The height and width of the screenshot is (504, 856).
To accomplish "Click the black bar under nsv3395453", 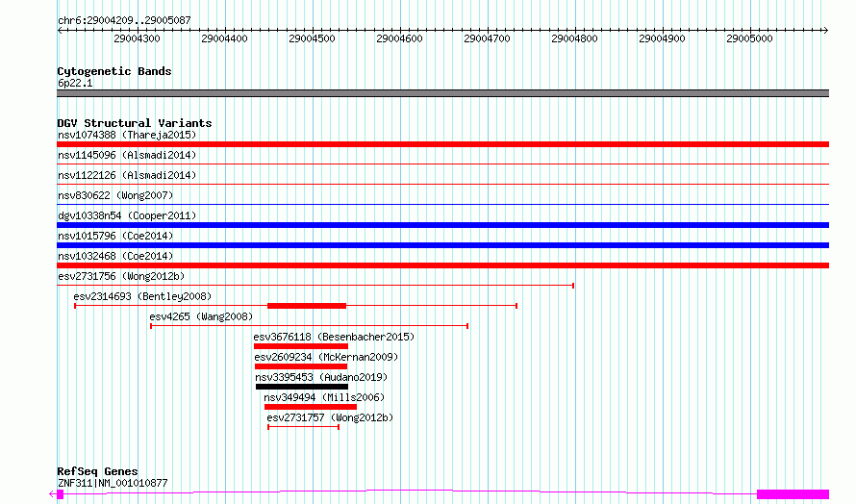I will (x=302, y=387).
